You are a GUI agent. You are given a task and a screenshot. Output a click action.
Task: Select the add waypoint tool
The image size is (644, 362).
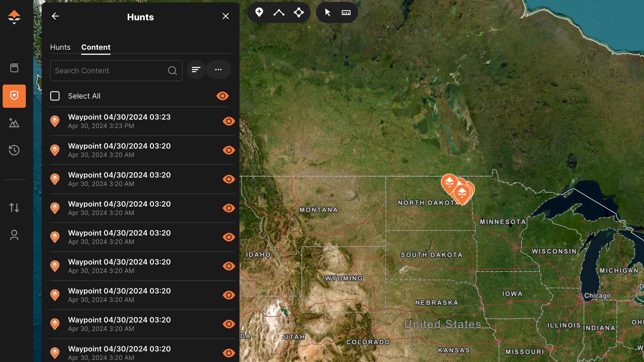259,12
